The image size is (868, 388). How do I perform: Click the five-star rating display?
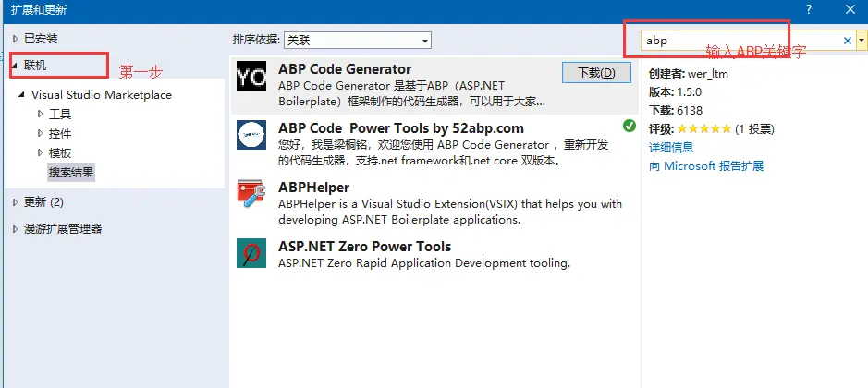[x=703, y=129]
